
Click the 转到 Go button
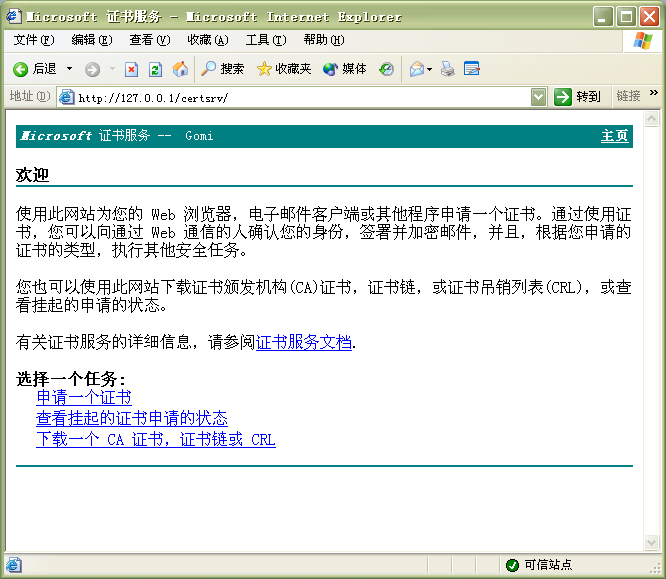click(578, 97)
